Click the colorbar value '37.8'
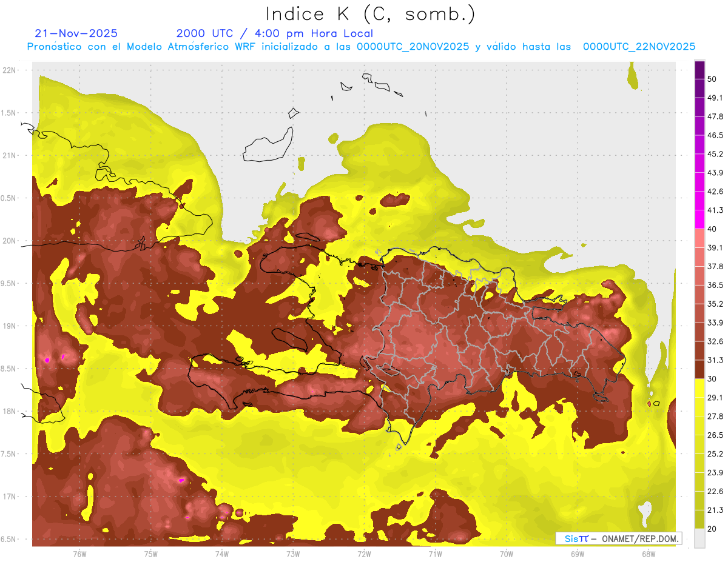 [715, 267]
